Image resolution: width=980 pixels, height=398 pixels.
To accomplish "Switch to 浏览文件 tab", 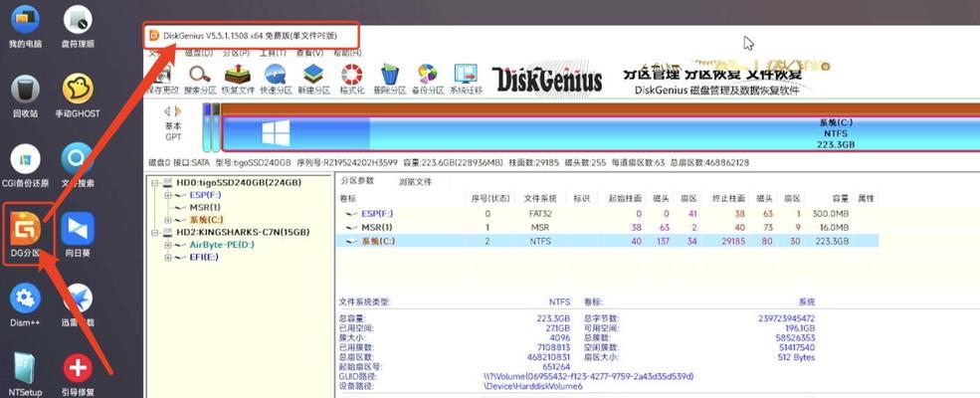I will click(x=415, y=182).
